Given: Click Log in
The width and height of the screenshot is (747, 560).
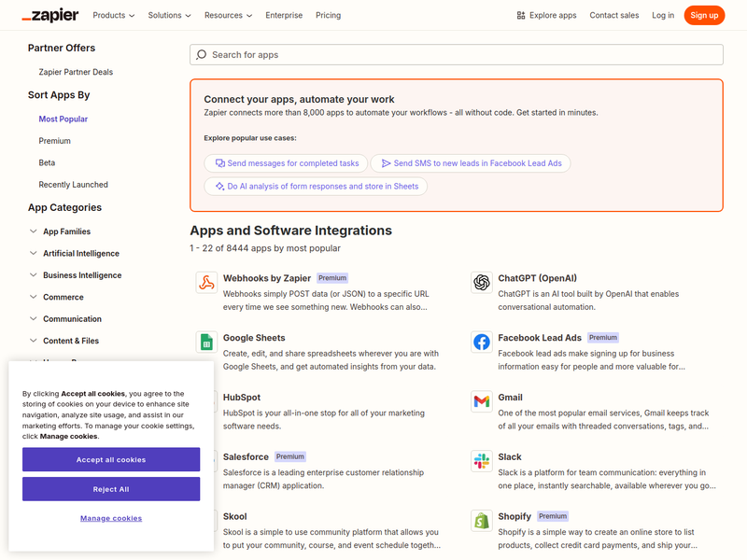Looking at the screenshot, I should coord(663,15).
